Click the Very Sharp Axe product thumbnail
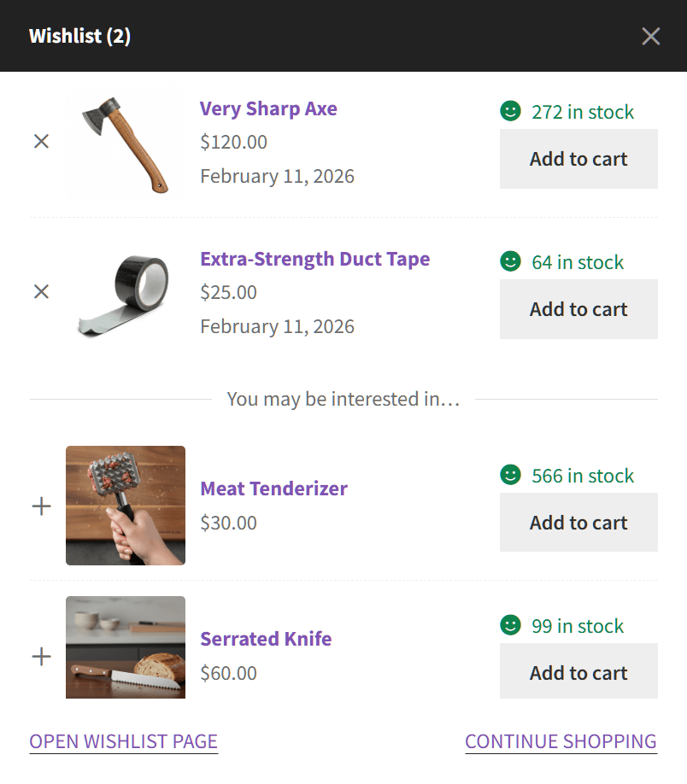The image size is (687, 784). coord(125,139)
